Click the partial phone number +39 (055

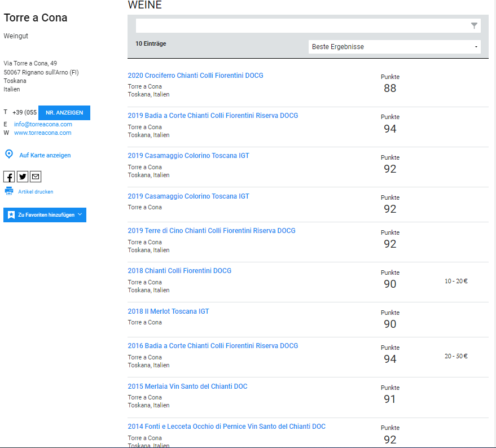pos(25,112)
